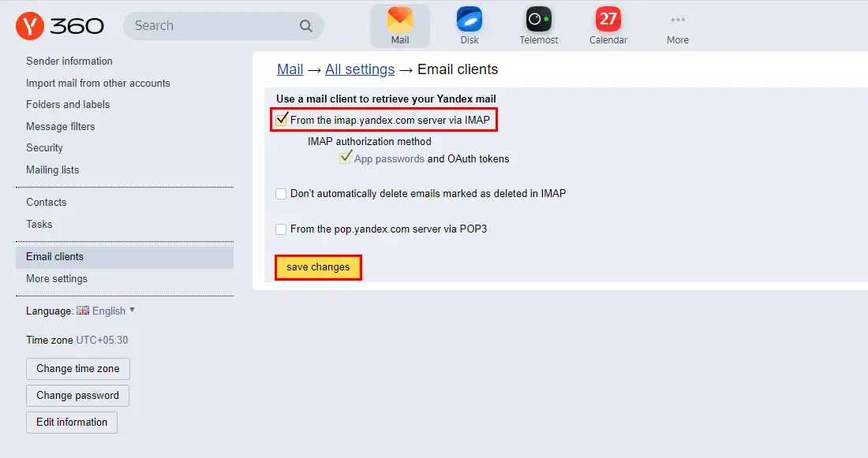Click the search magnifier icon

point(305,25)
